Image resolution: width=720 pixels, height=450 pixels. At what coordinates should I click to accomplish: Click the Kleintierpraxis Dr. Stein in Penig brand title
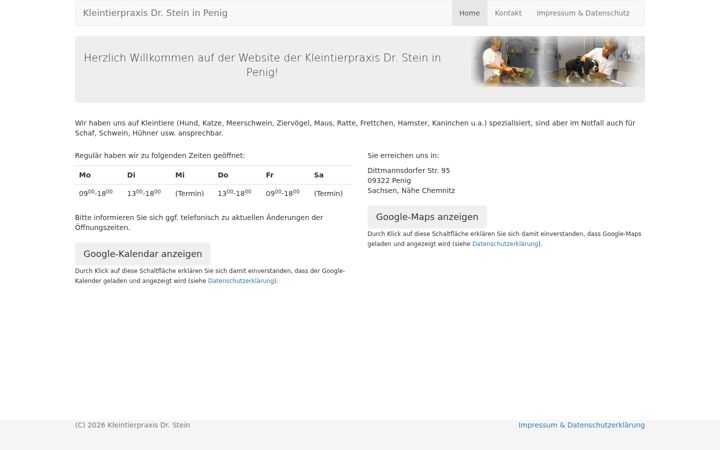[x=155, y=13]
